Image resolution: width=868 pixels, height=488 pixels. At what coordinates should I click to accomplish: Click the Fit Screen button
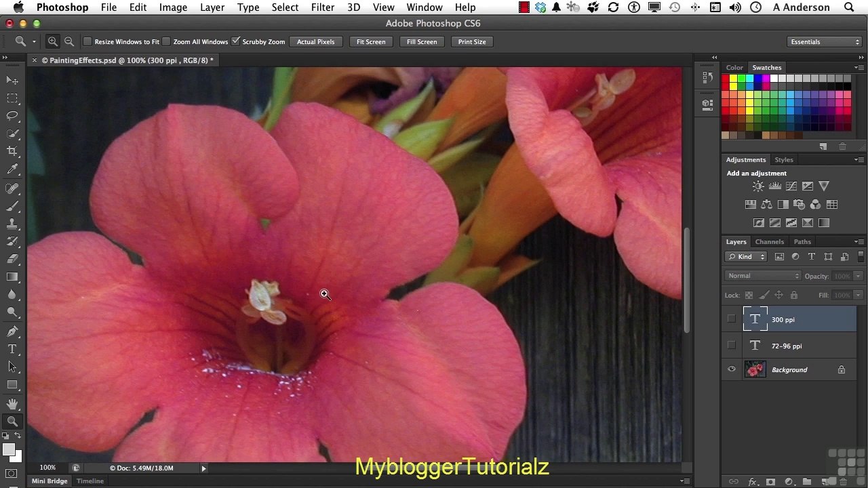371,42
